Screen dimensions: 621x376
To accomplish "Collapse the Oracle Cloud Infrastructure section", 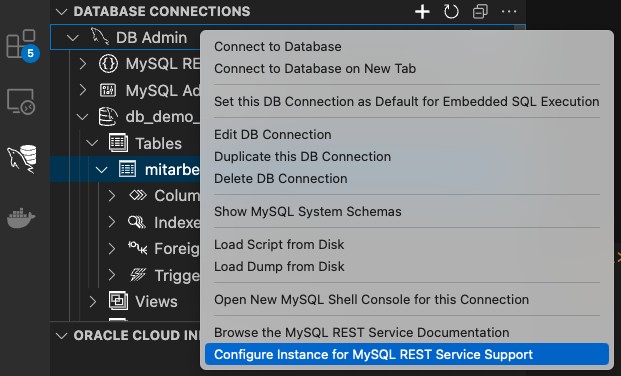I will [62, 336].
